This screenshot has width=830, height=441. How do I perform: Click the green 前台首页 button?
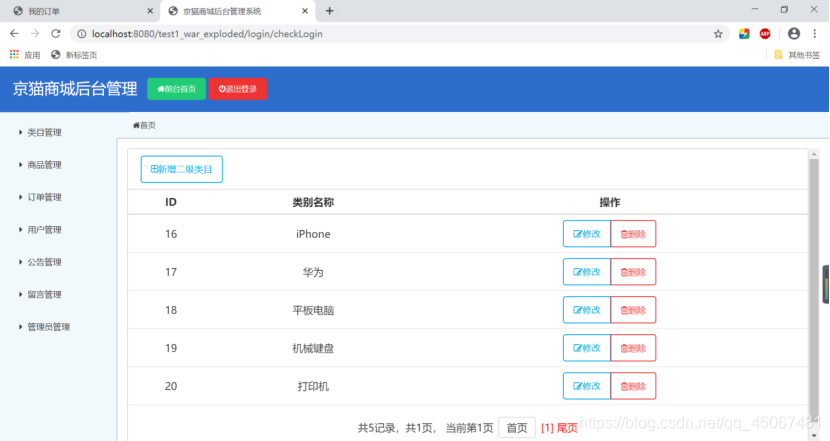tap(176, 89)
